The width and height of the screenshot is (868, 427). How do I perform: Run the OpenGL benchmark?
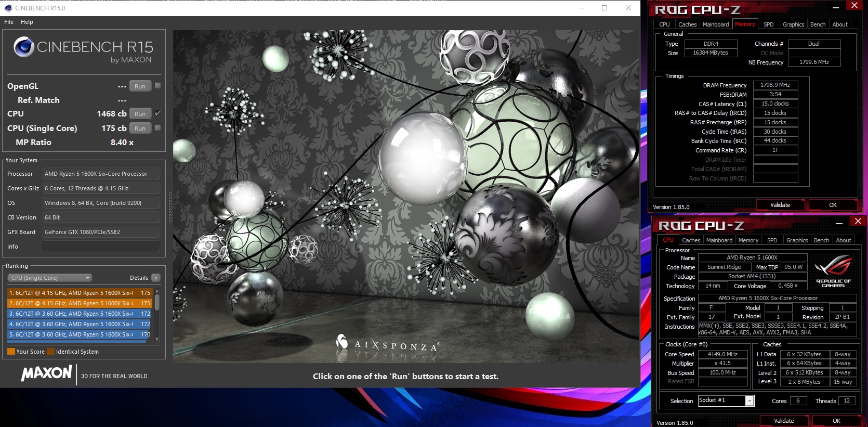[140, 86]
